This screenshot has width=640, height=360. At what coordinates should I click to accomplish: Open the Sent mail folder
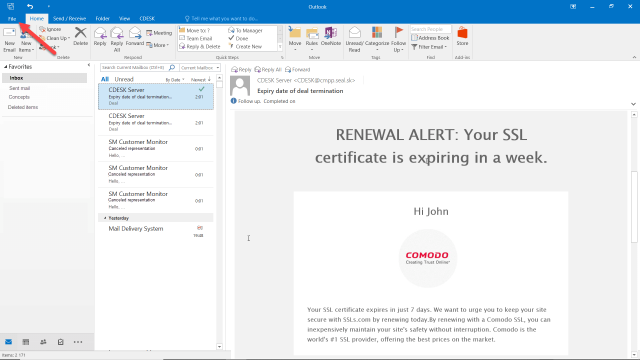[x=20, y=88]
